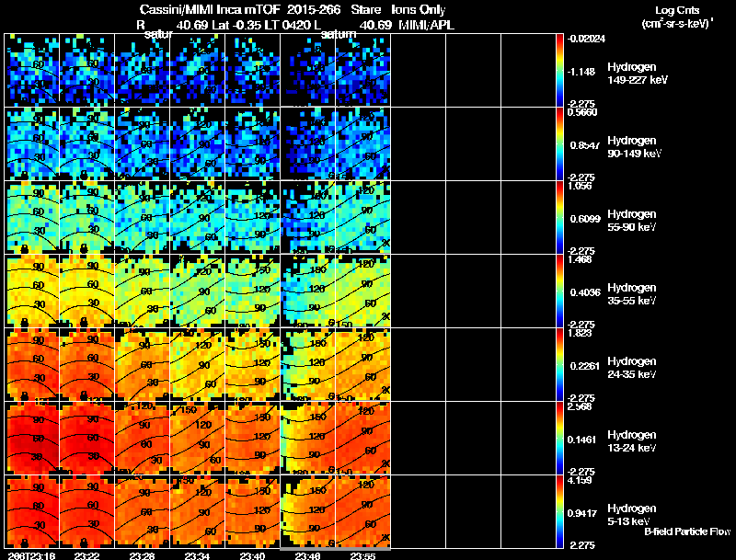Select the '0.4036' color scale value
The image size is (736, 560).
tap(585, 292)
